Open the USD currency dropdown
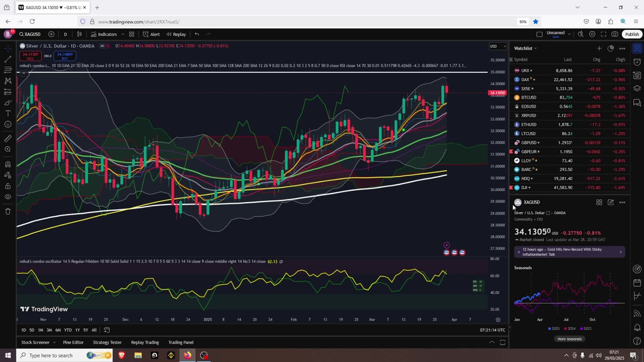644x362 pixels. pyautogui.click(x=498, y=46)
